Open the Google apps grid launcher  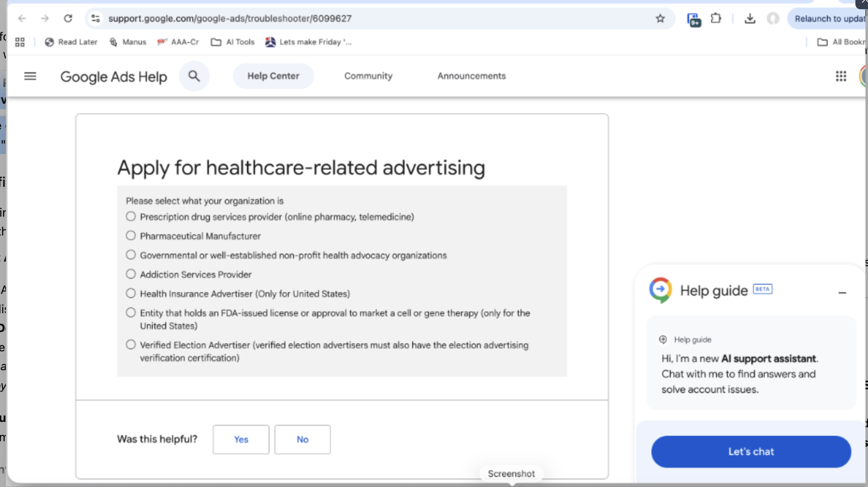click(841, 76)
